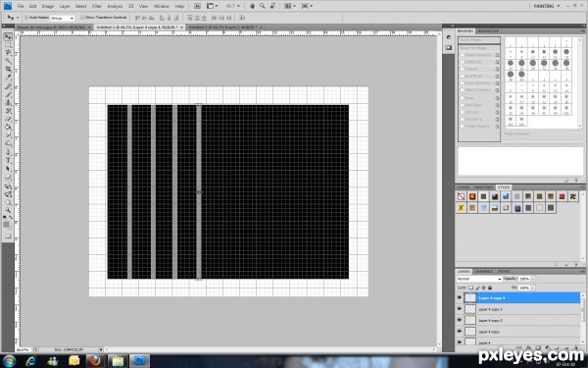Click the foreground color swatch in toolbox

coord(6,224)
